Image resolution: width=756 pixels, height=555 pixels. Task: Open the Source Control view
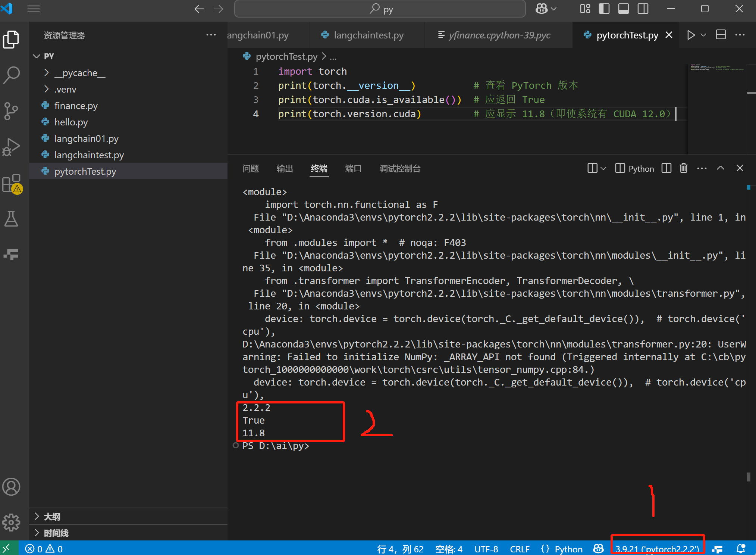[11, 111]
